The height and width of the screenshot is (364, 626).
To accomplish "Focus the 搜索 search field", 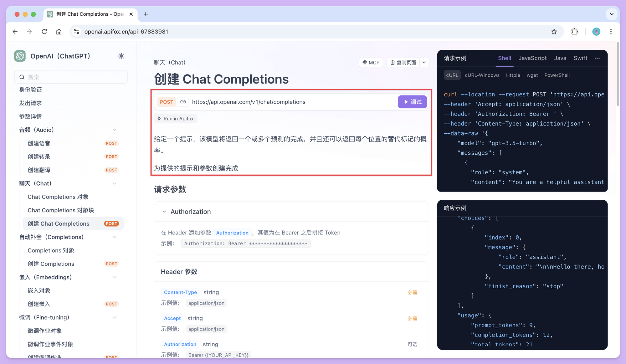I will [x=71, y=77].
